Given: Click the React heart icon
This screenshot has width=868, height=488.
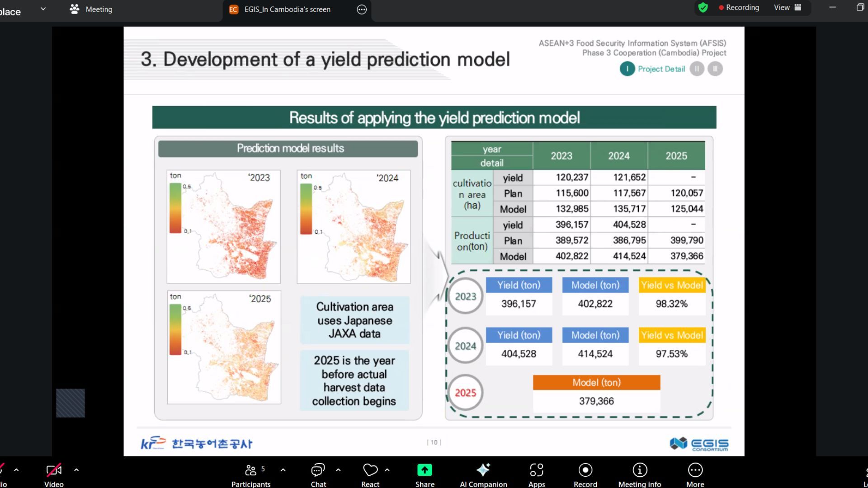Looking at the screenshot, I should point(370,471).
